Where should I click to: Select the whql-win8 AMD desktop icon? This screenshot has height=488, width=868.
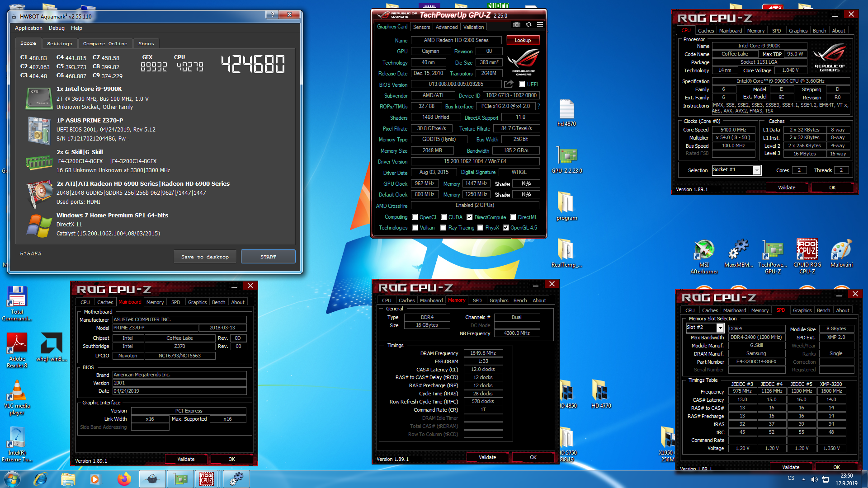51,347
